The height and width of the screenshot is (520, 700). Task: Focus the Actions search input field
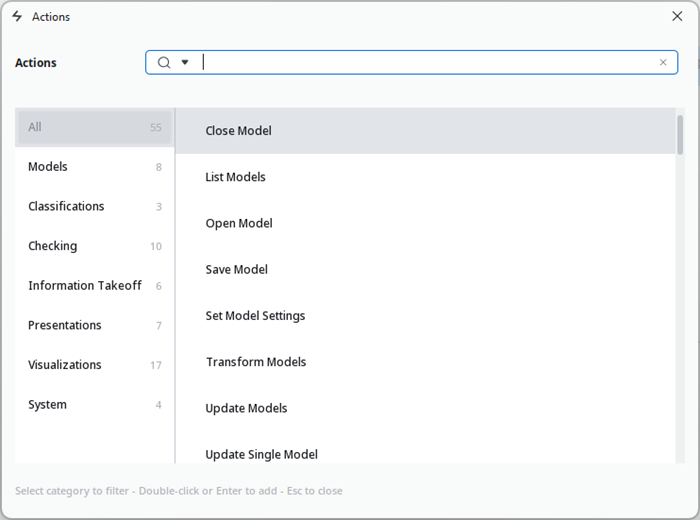click(411, 62)
